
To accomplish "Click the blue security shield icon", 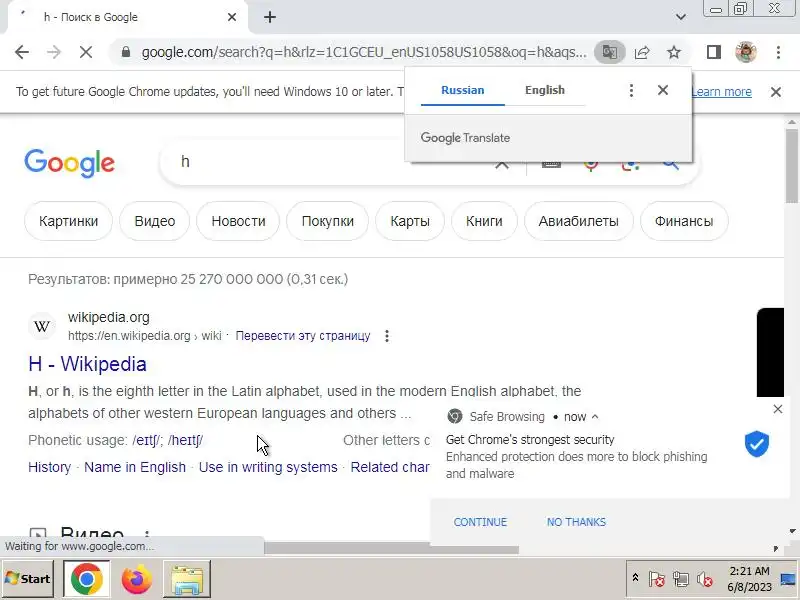I will coord(757,443).
